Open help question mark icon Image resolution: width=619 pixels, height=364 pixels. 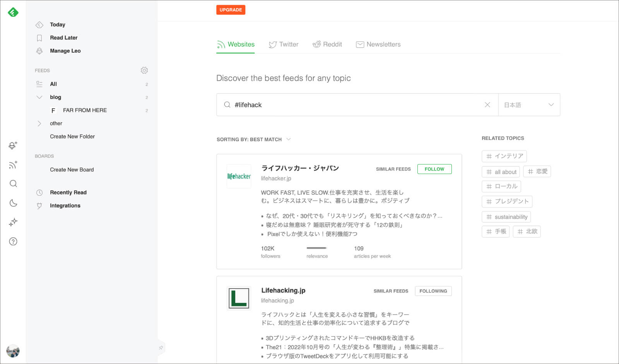(13, 241)
